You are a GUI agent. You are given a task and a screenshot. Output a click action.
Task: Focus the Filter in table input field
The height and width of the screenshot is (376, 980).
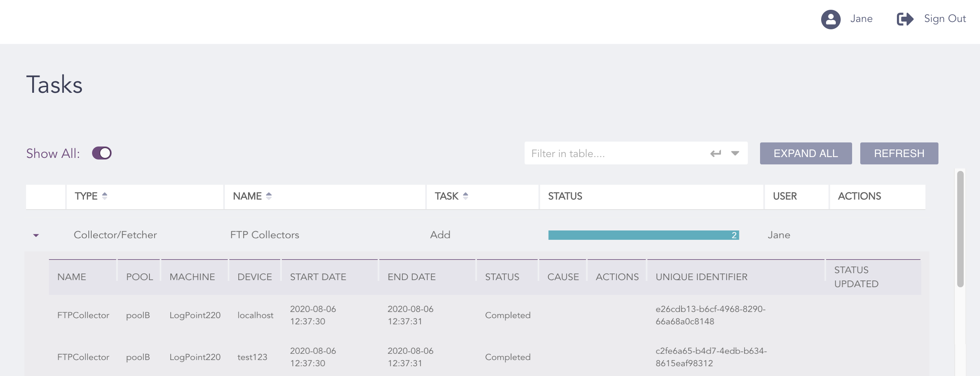[615, 153]
